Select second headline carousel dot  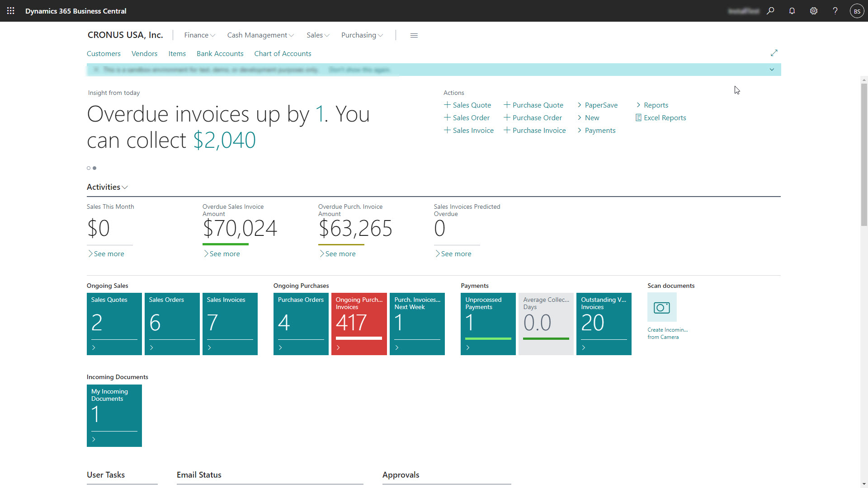[x=94, y=168]
